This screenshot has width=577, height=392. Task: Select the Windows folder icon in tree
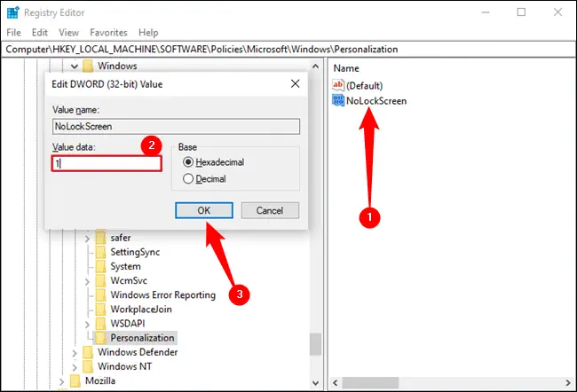click(x=88, y=67)
